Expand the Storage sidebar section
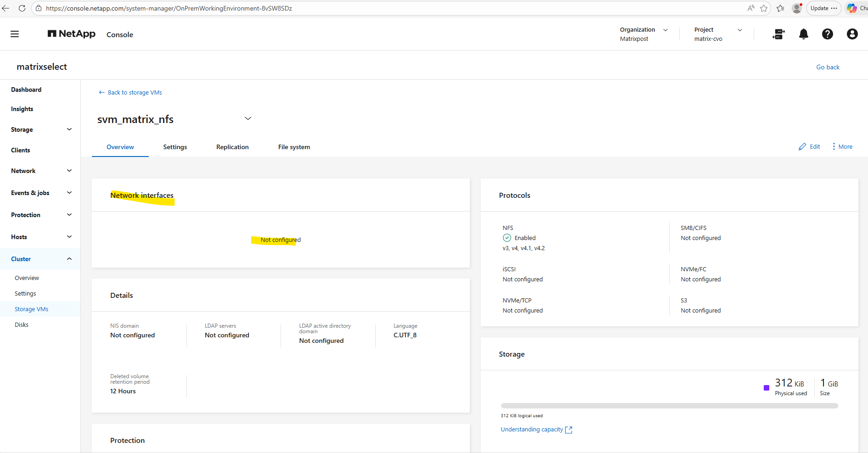 point(69,129)
